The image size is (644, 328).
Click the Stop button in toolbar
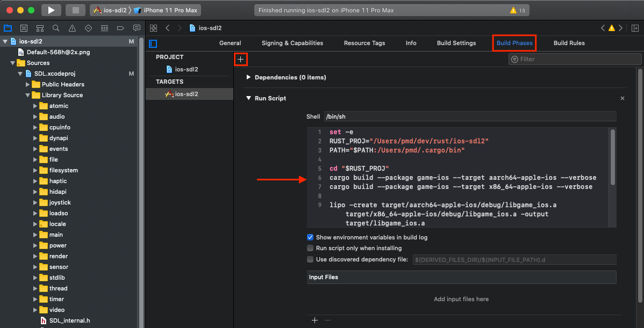pos(75,10)
